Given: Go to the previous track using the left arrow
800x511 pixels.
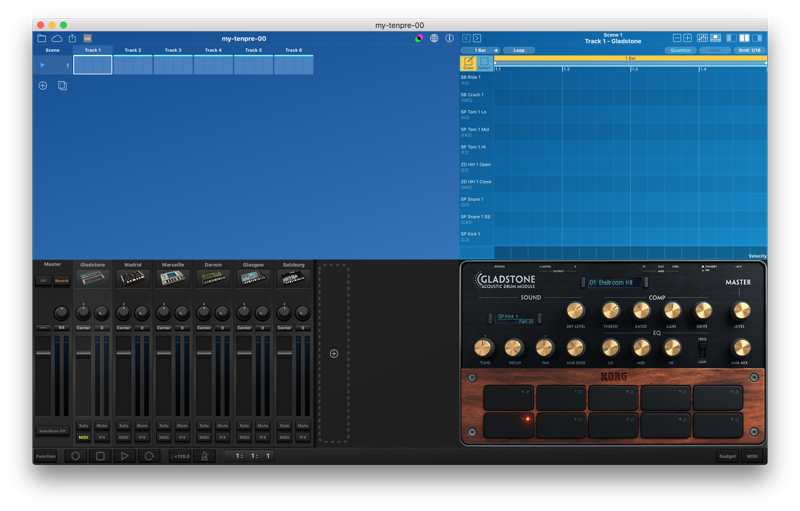Looking at the screenshot, I should (x=466, y=38).
